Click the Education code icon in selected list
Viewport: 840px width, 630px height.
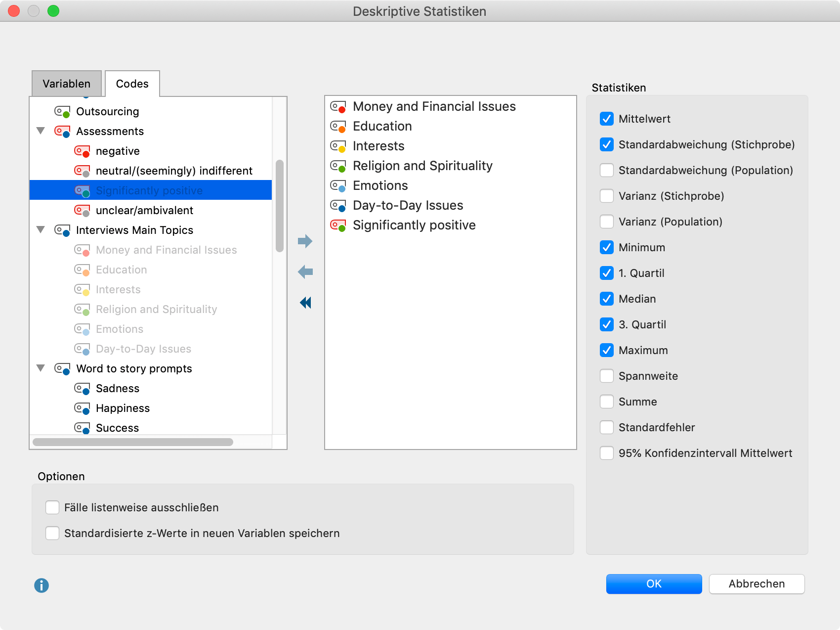[338, 127]
